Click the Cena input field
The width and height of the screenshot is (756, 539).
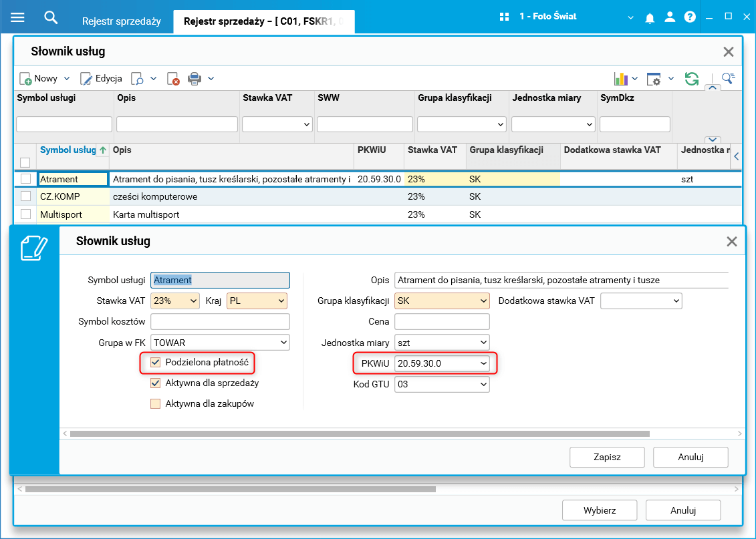[x=442, y=322]
